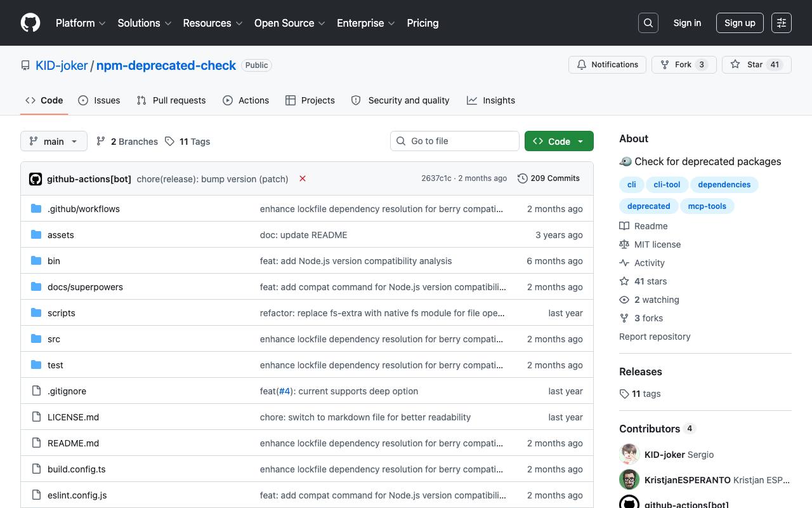Expand the Resources menu
Image resolution: width=812 pixels, height=508 pixels.
click(213, 23)
